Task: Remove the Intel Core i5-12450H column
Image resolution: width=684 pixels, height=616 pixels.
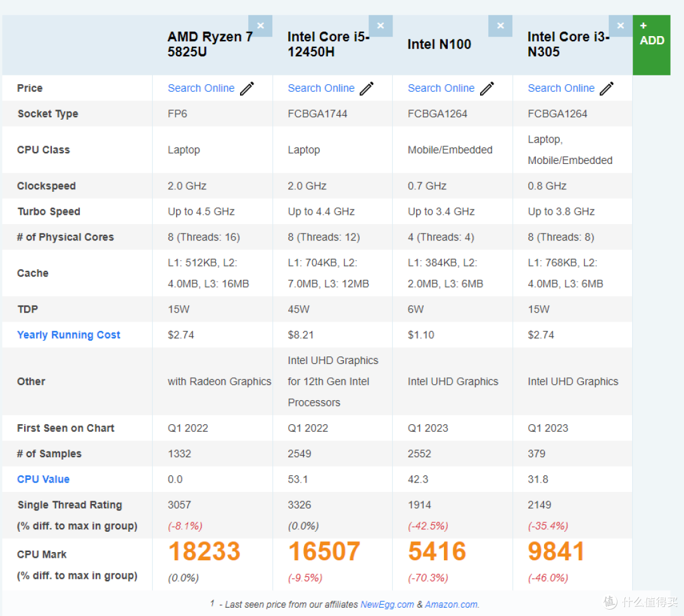Action: click(x=381, y=26)
